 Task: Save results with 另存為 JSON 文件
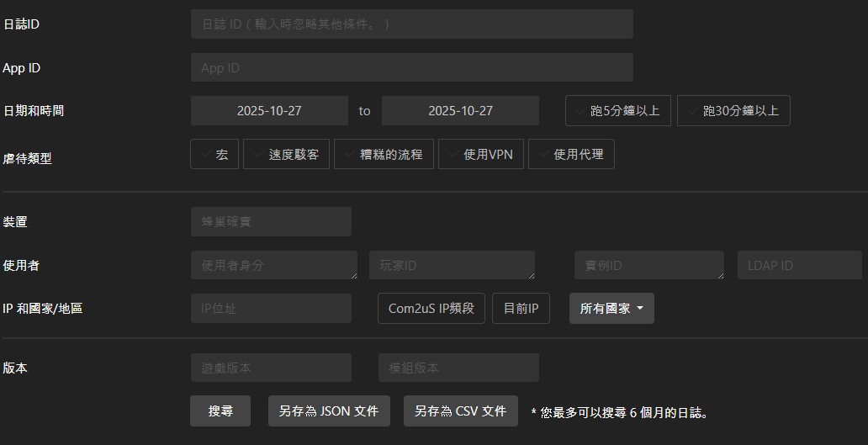[x=329, y=411]
